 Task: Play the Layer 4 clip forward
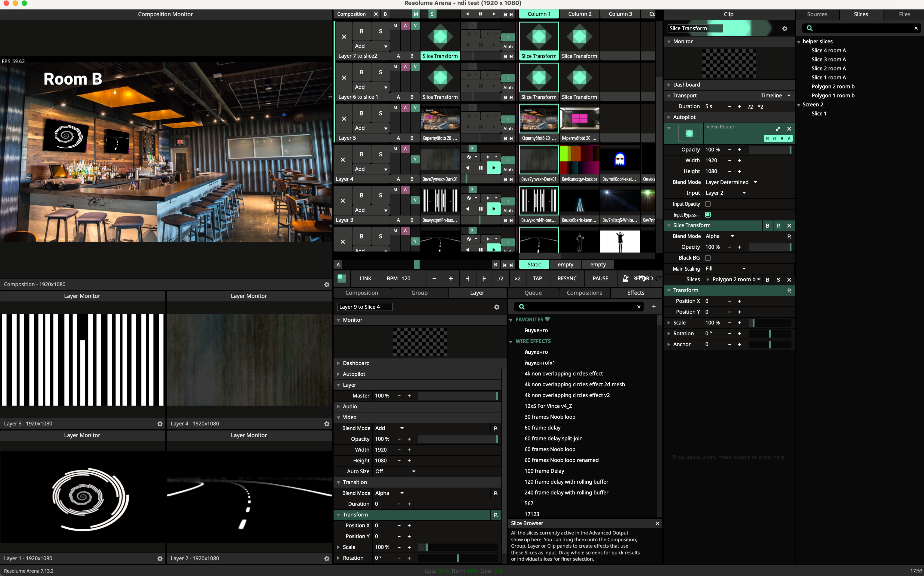494,168
